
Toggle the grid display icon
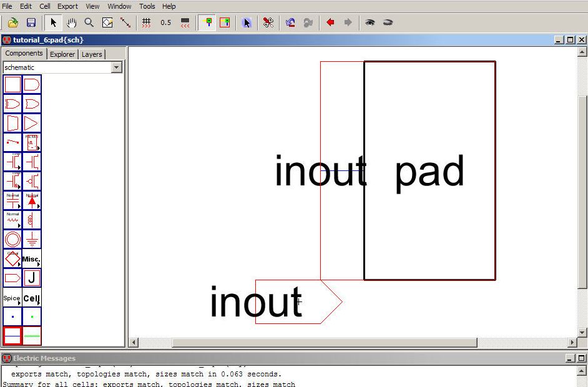pyautogui.click(x=147, y=22)
